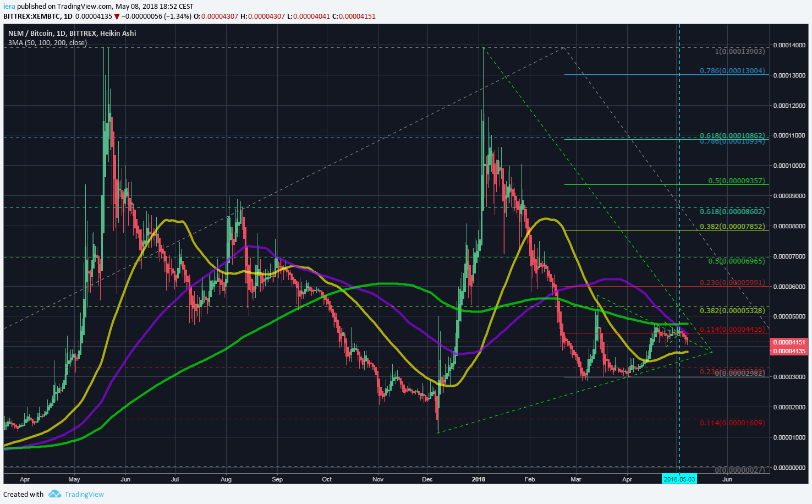The image size is (812, 504).
Task: Click the price axis label "0.00014000"
Action: pos(789,45)
